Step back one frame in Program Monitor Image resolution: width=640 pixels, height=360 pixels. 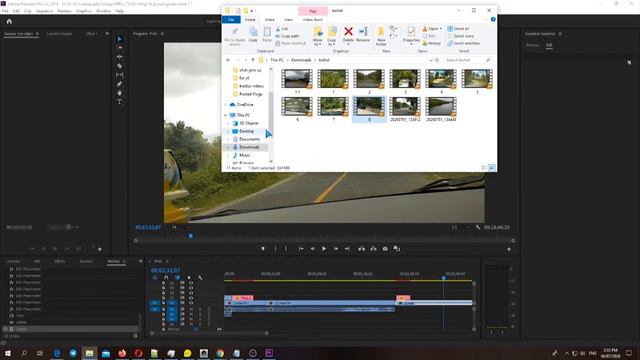tap(312, 249)
